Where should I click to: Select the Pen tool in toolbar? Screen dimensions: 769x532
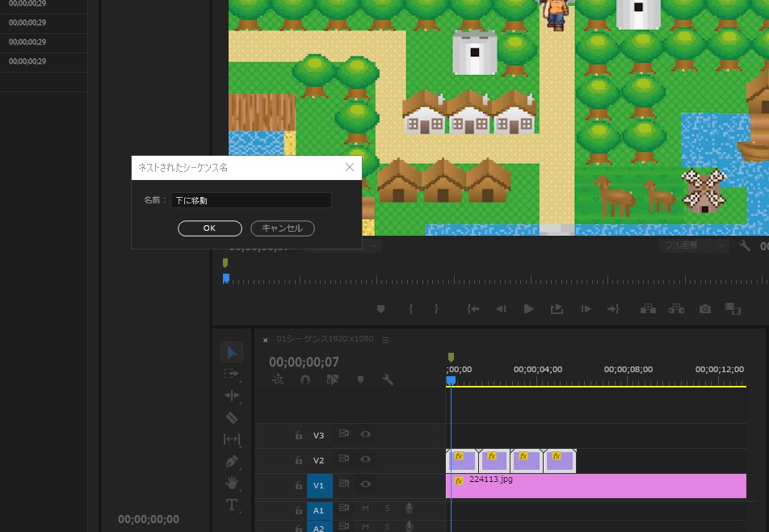point(232,462)
